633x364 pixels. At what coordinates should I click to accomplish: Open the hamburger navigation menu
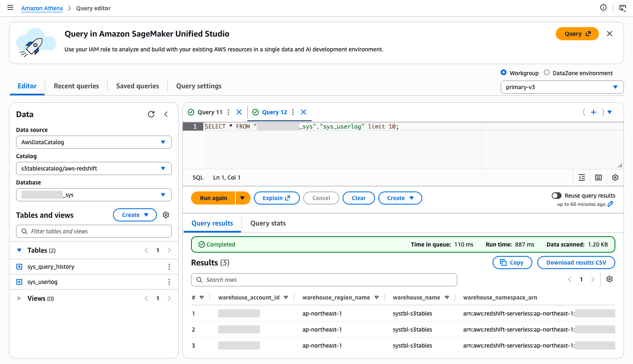10,8
